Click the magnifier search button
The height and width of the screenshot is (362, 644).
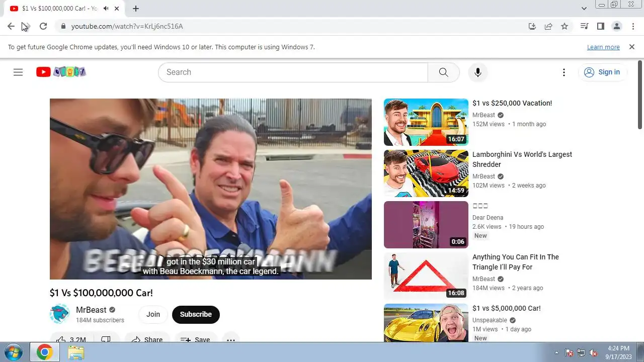443,72
